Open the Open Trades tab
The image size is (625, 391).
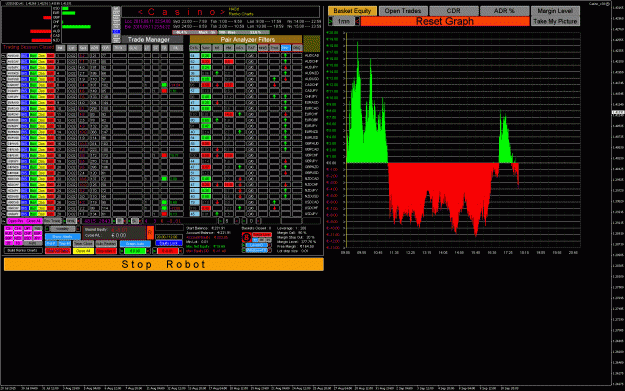[403, 11]
